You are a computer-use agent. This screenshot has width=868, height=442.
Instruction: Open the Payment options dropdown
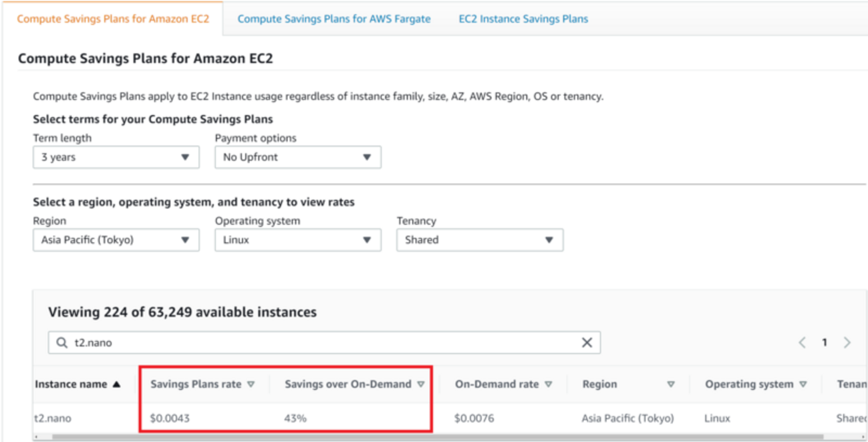point(297,158)
